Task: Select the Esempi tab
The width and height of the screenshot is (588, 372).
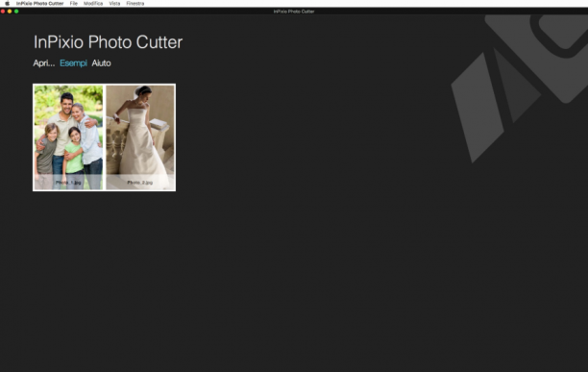Action: pos(73,63)
